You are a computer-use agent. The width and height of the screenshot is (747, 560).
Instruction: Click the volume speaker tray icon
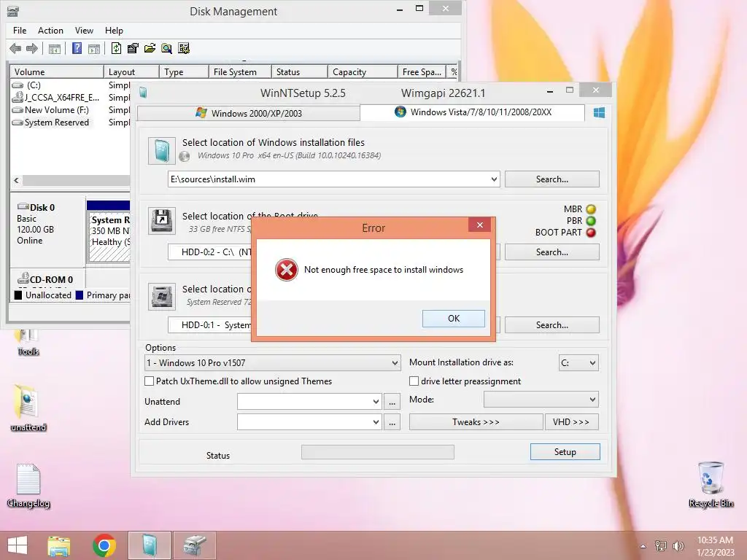[x=678, y=545]
